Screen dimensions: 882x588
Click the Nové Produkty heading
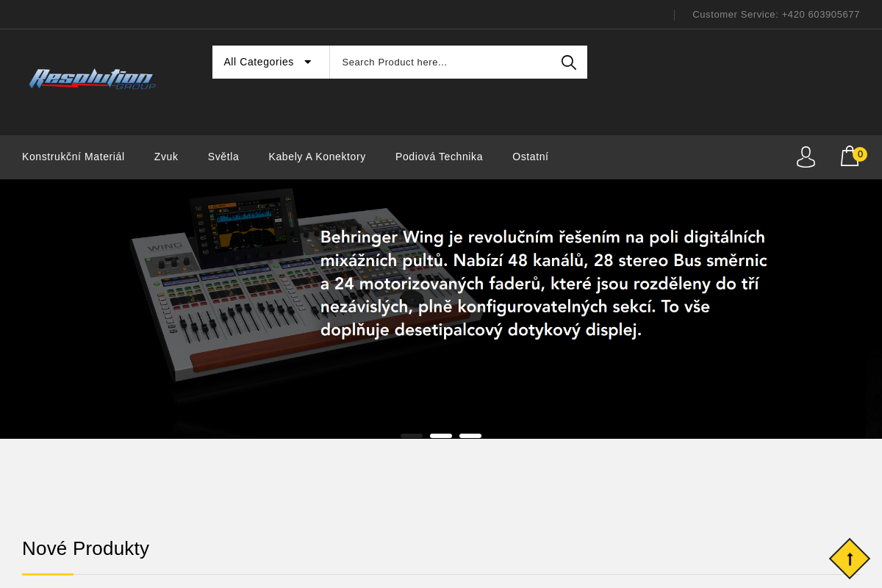click(85, 548)
